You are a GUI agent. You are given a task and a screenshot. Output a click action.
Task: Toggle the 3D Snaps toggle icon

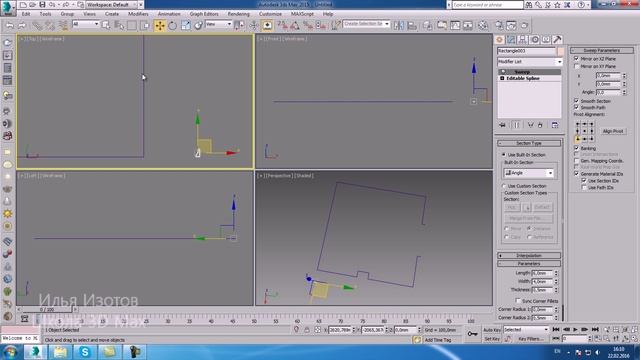282,25
